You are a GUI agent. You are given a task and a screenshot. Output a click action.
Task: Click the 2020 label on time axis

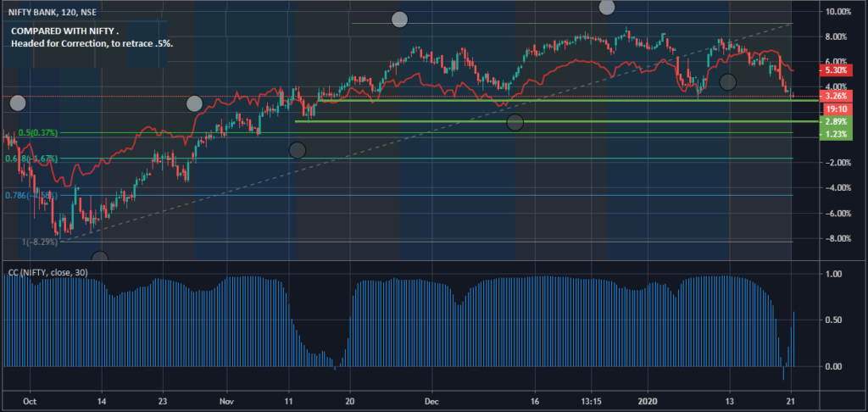pos(647,400)
